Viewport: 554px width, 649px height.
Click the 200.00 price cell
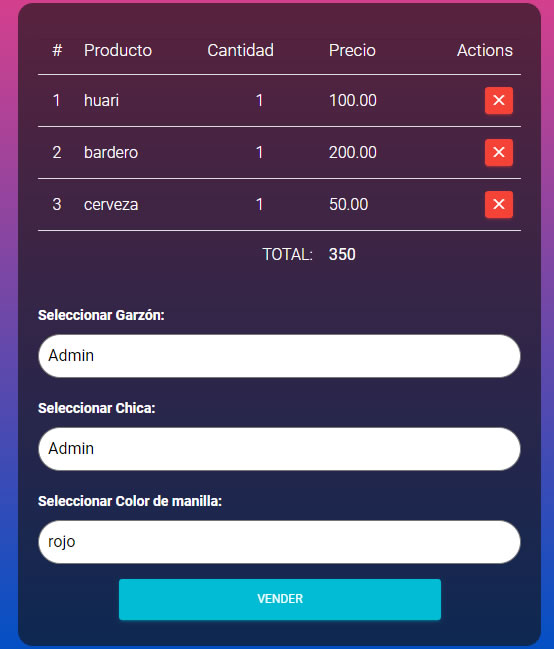coord(353,153)
